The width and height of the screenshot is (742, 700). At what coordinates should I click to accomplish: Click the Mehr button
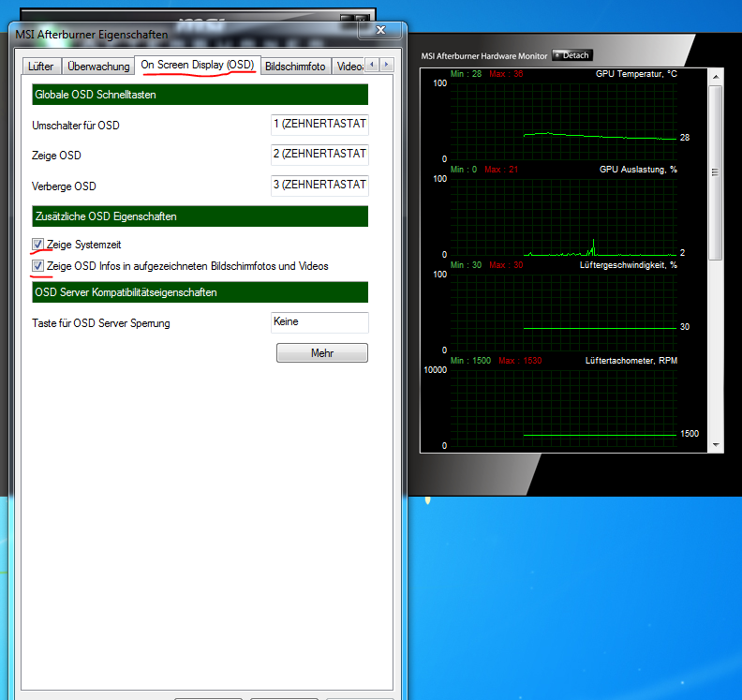coord(321,353)
